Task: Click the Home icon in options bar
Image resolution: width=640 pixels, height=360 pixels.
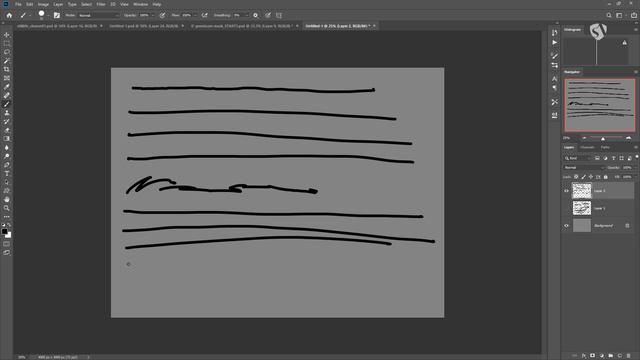Action: (x=9, y=15)
